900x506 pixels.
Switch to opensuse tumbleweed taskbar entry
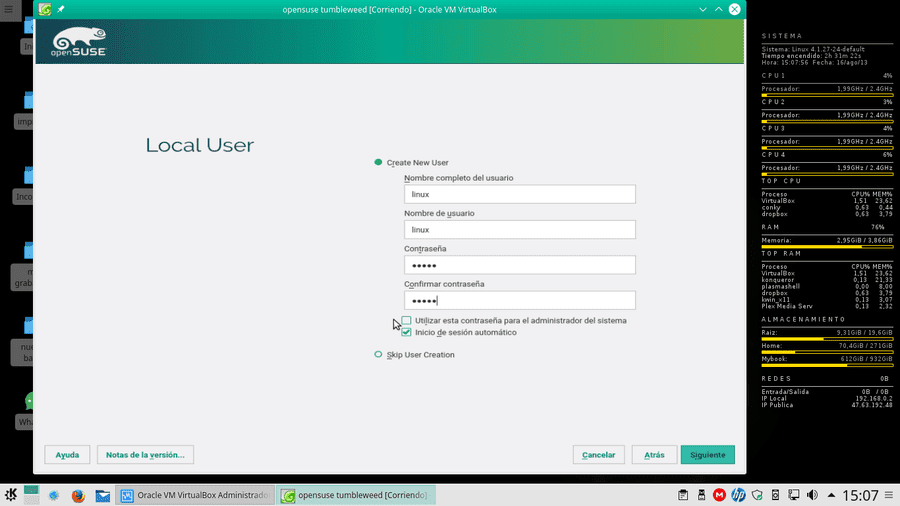click(x=356, y=495)
